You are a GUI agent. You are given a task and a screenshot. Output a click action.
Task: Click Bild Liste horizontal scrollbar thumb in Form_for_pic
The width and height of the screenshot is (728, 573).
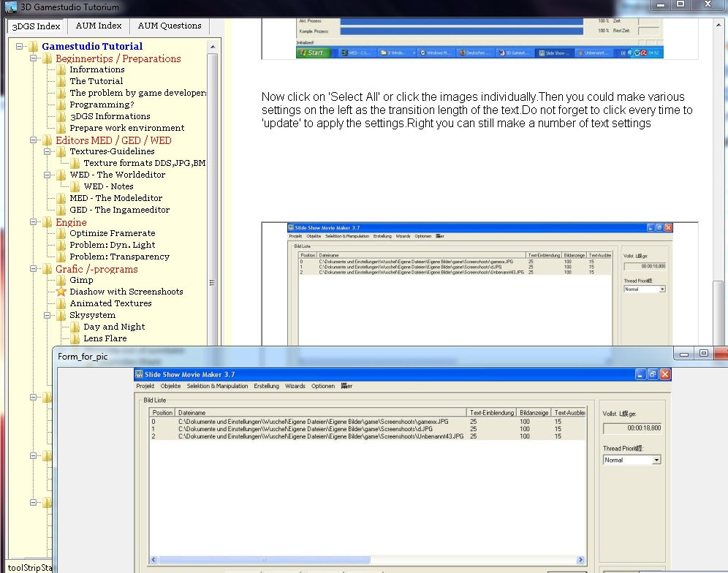264,560
